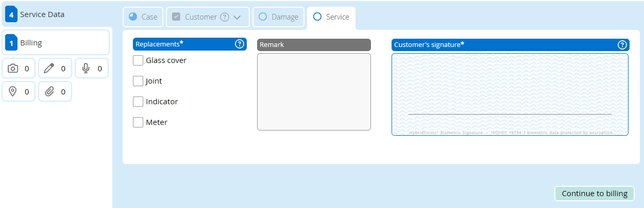Tick the Joint replacement checkbox
This screenshot has width=644, height=208.
click(138, 81)
